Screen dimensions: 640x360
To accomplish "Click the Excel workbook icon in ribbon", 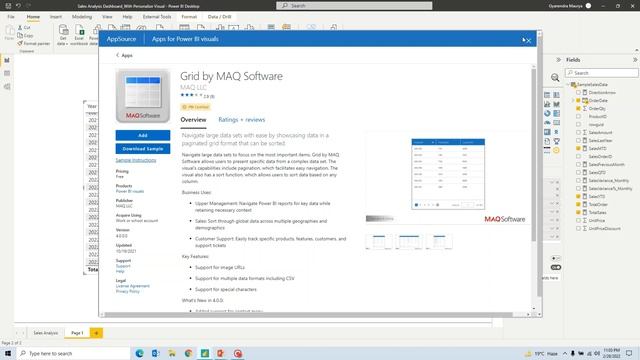I will 79,30.
